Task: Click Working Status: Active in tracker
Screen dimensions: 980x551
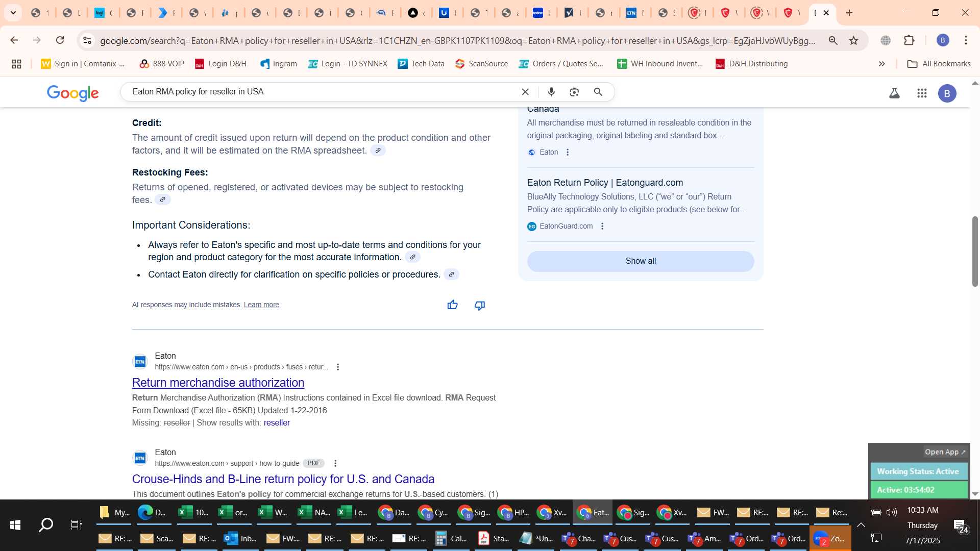Action: (x=918, y=471)
